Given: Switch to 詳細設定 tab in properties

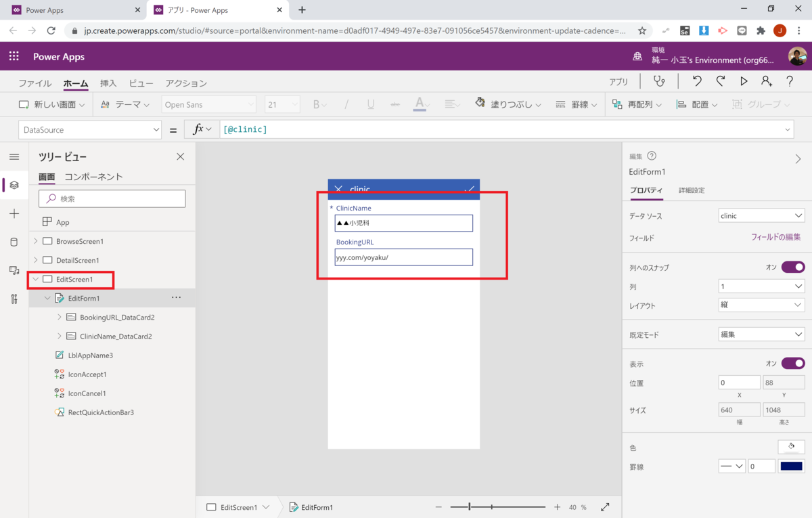Looking at the screenshot, I should pos(692,190).
